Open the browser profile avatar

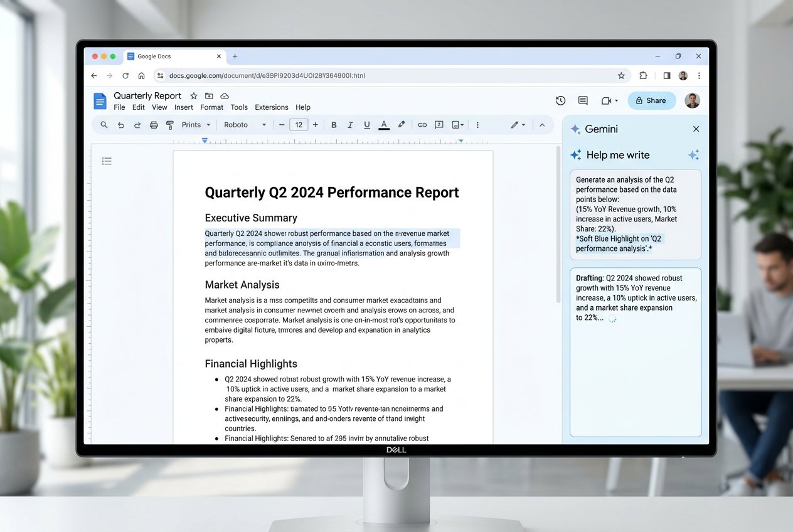point(683,76)
